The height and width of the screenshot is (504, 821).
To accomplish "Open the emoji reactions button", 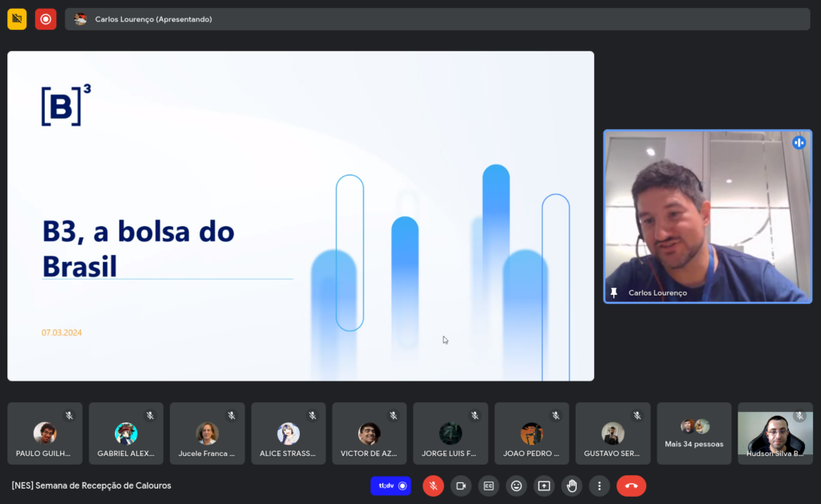I will pos(516,486).
